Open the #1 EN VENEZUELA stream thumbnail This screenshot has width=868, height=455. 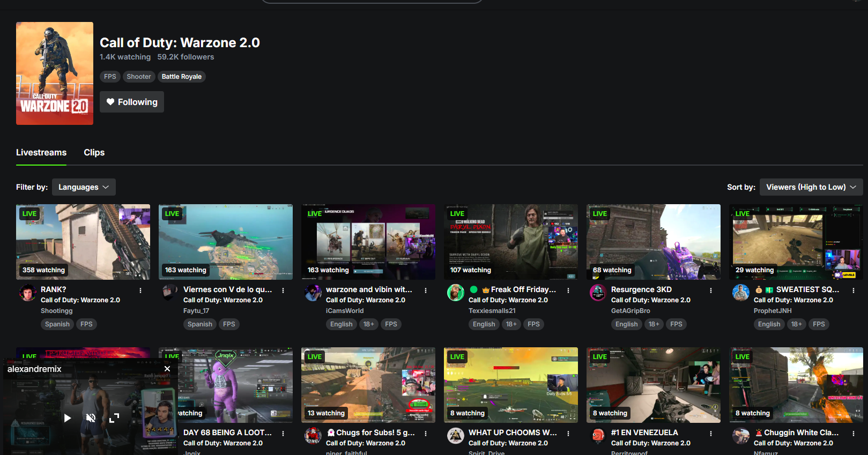pos(654,385)
